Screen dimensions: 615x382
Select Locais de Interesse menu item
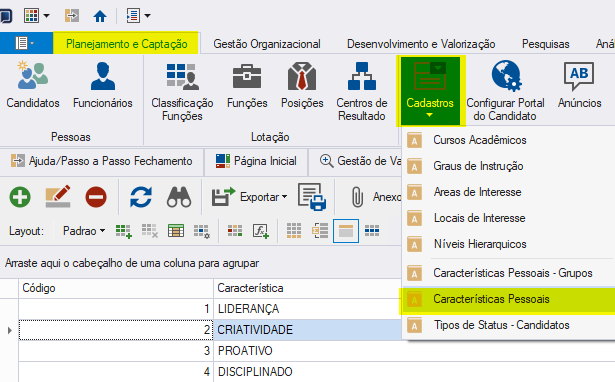click(x=509, y=218)
